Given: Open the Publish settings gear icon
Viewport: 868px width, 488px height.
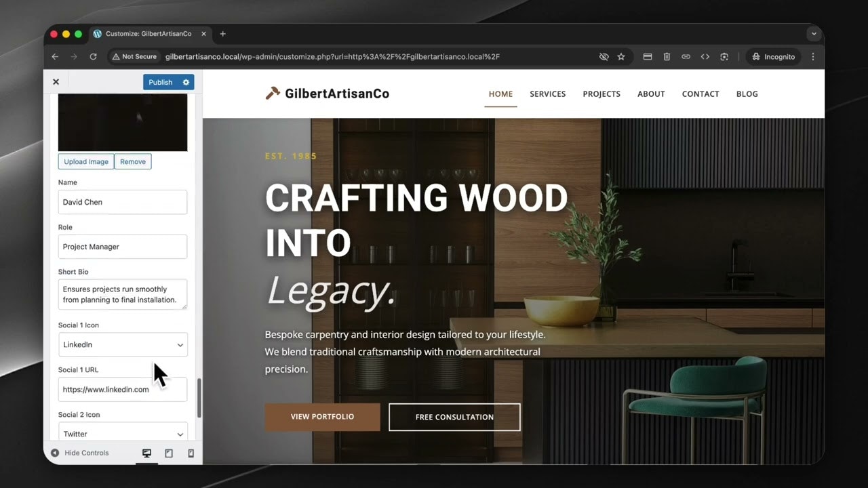Looking at the screenshot, I should tap(185, 82).
